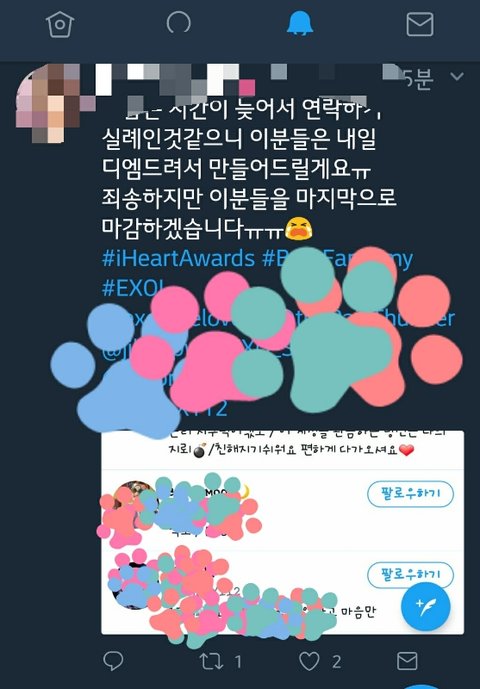Retweet using the arrows icon
Viewport: 480px width, 689px height.
(211, 661)
